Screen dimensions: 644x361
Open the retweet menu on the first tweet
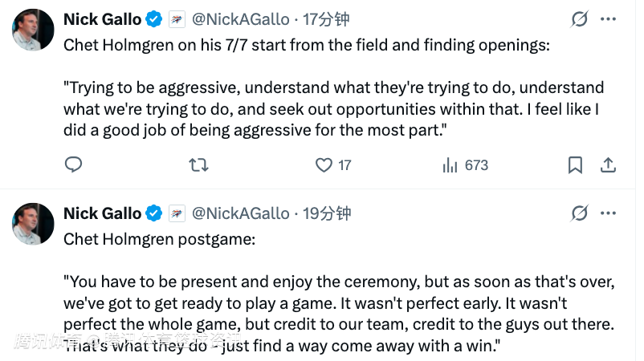198,165
